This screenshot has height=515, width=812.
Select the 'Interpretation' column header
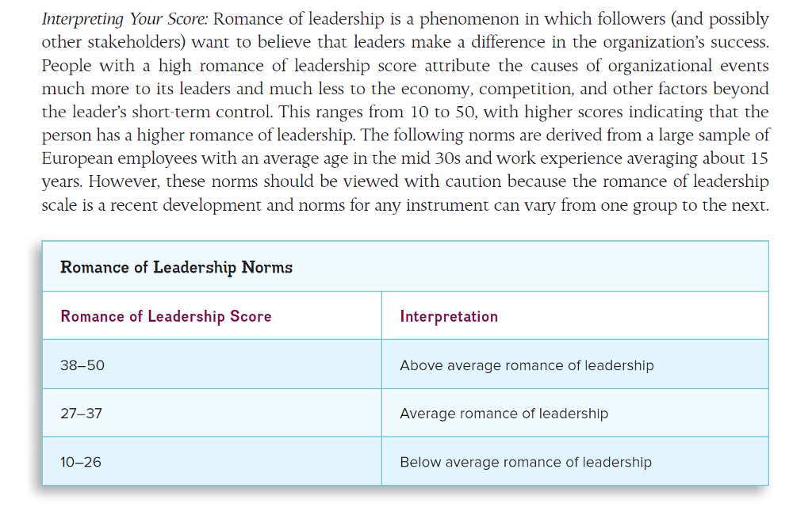(449, 316)
